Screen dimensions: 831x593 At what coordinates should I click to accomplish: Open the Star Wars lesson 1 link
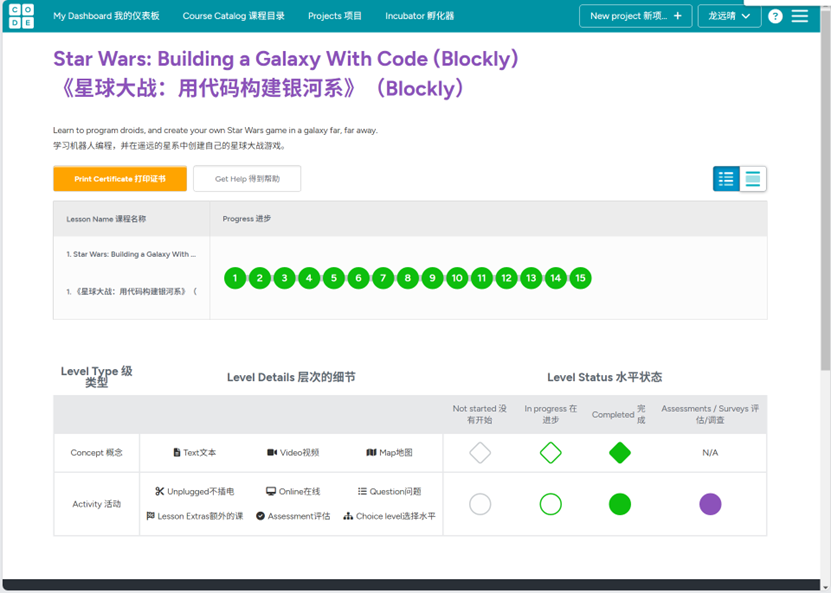tap(131, 254)
